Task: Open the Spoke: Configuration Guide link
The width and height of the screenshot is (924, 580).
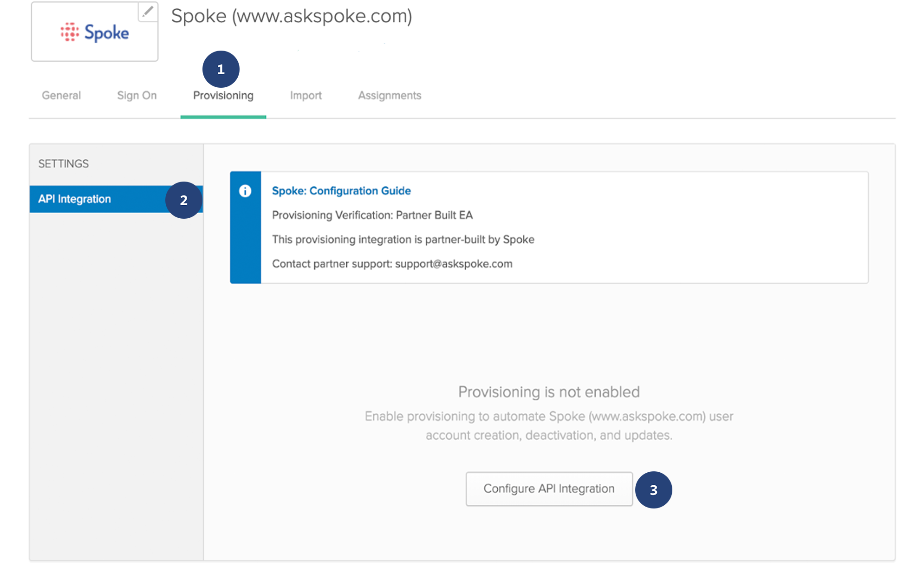Action: pyautogui.click(x=341, y=191)
